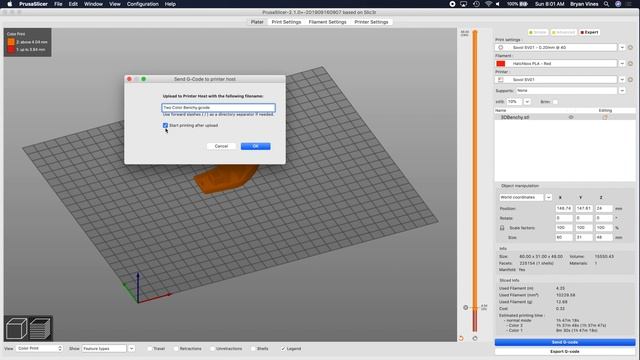Click the Size Z value field
Screen dimensions: 640x360
point(604,237)
